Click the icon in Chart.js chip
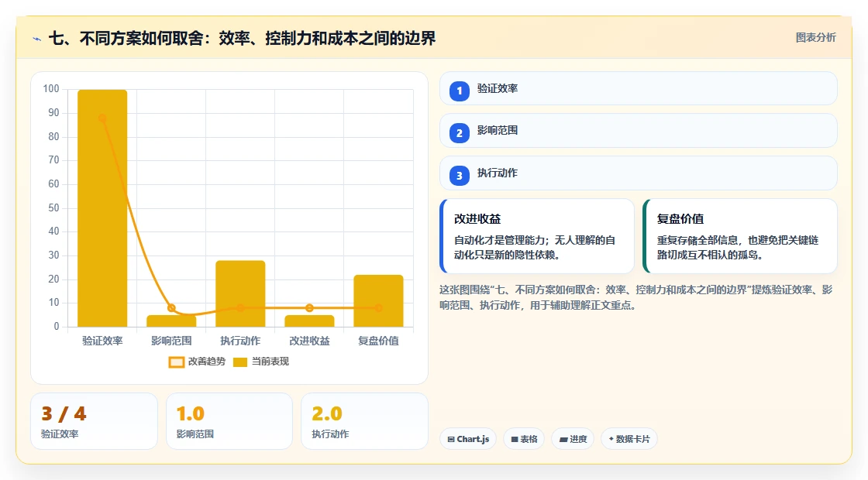This screenshot has width=868, height=480. tap(451, 440)
